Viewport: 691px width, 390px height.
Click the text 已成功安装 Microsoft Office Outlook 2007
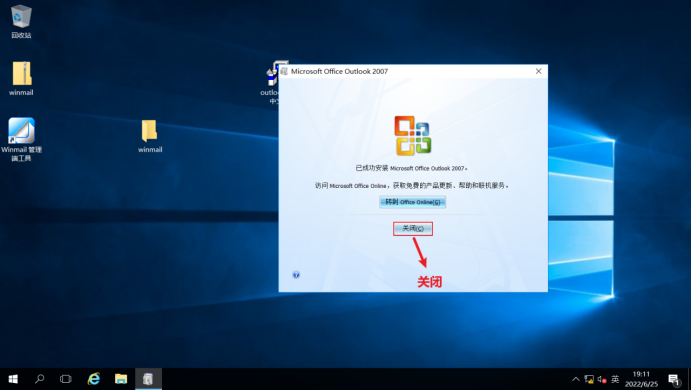coord(411,168)
